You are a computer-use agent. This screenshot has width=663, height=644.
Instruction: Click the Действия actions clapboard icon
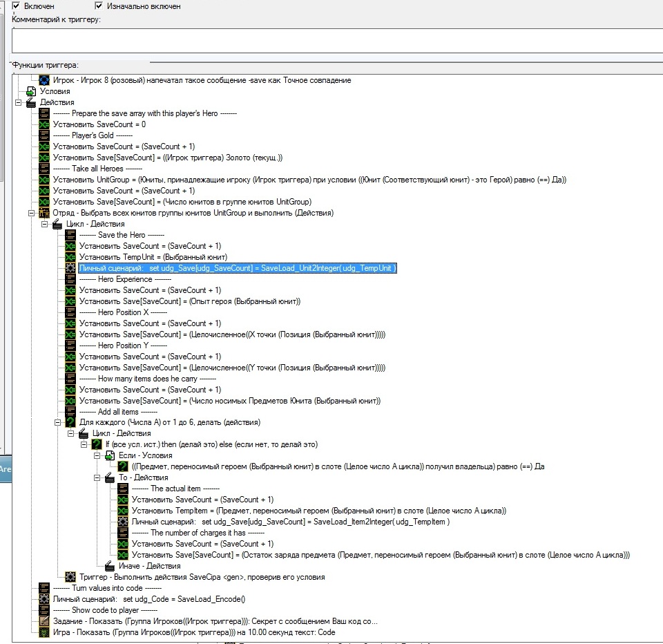pyautogui.click(x=31, y=102)
